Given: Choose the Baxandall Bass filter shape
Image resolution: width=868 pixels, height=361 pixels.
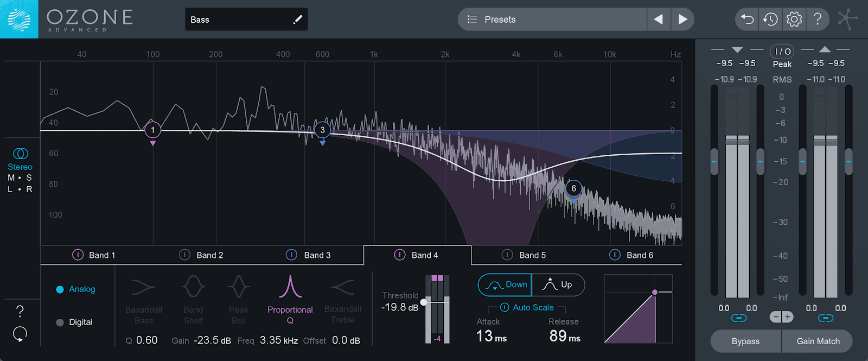Looking at the screenshot, I should click(144, 300).
